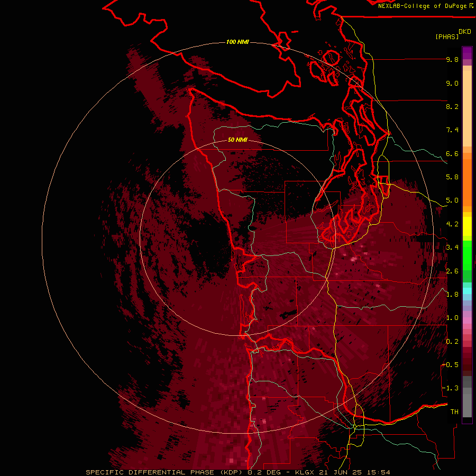Click the 0.2 value on the color scale

click(452, 342)
